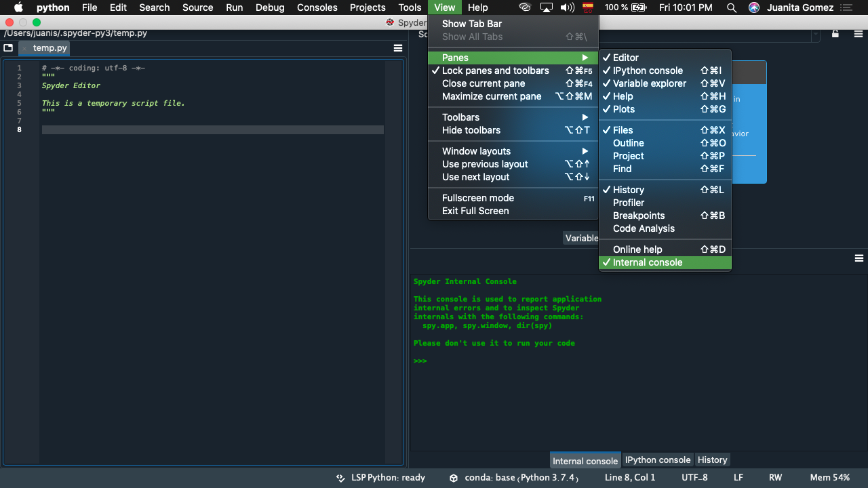The image size is (868, 488).
Task: Expand the Toolbars submenu
Action: click(513, 117)
